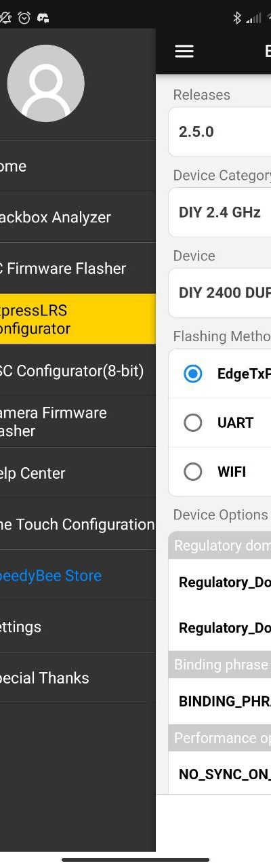271x868 pixels.
Task: Tap the user profile avatar
Action: click(45, 83)
